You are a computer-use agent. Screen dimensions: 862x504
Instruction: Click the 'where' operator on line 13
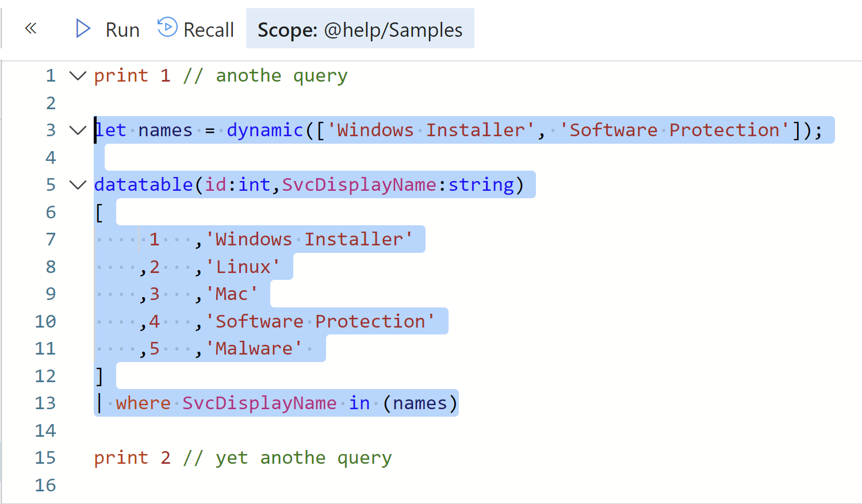coord(144,403)
